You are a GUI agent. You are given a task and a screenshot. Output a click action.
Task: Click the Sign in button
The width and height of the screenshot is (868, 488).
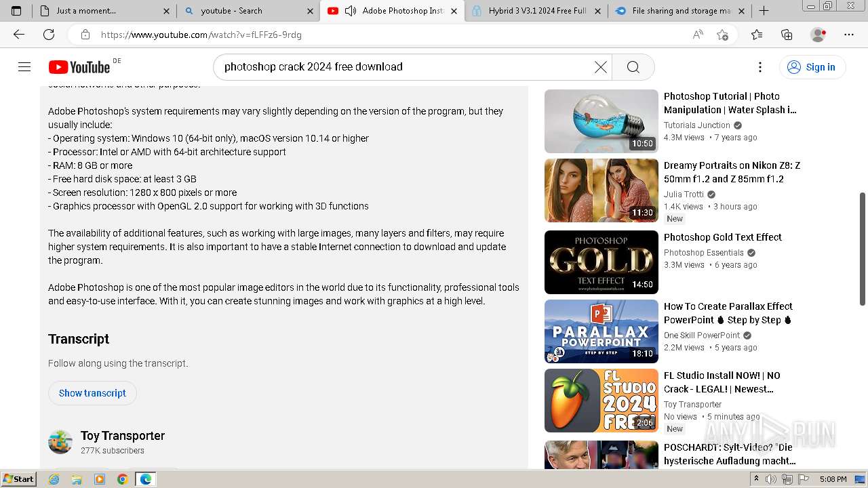pos(811,66)
